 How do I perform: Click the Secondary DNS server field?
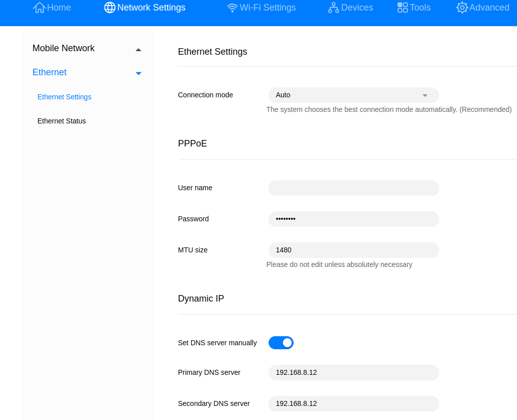pos(353,404)
